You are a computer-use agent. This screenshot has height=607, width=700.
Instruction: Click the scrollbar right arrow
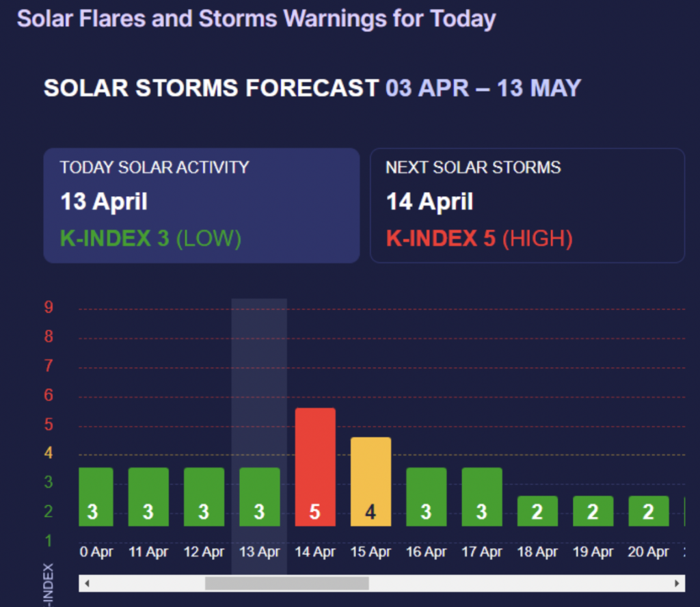coord(677,584)
